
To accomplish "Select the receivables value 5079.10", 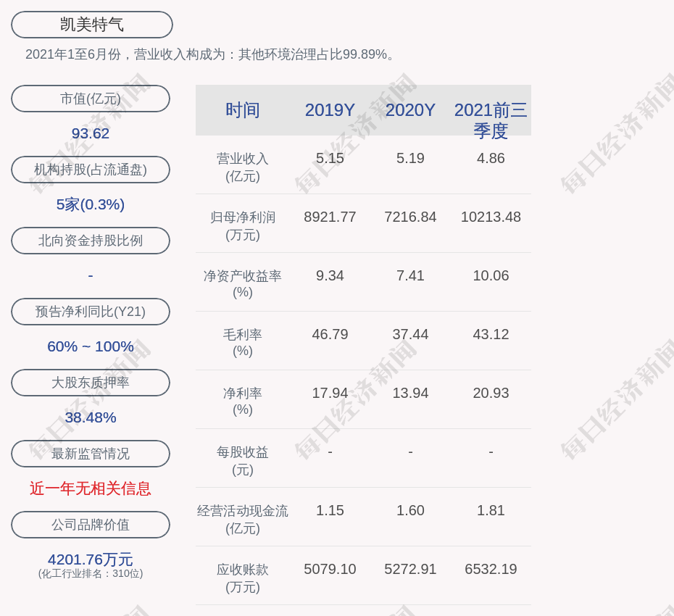I will (x=330, y=569).
